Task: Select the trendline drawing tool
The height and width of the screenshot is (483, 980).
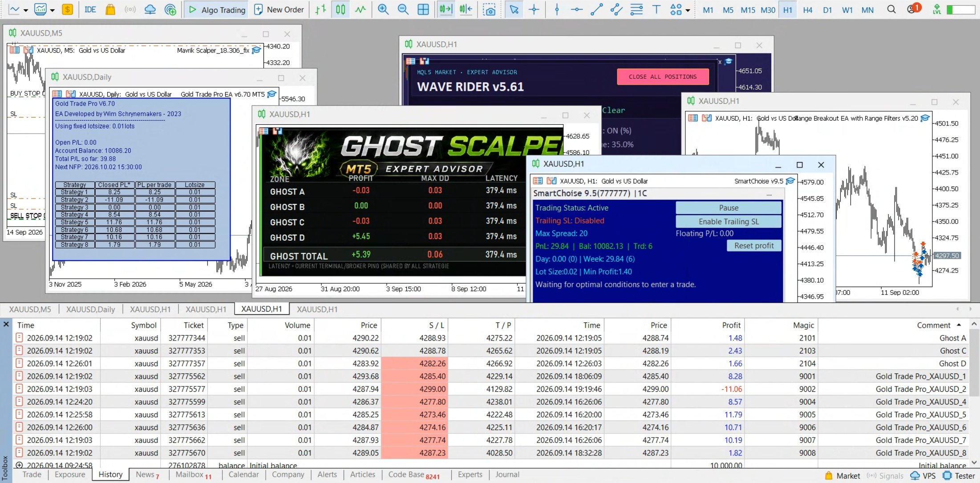Action: pyautogui.click(x=596, y=9)
